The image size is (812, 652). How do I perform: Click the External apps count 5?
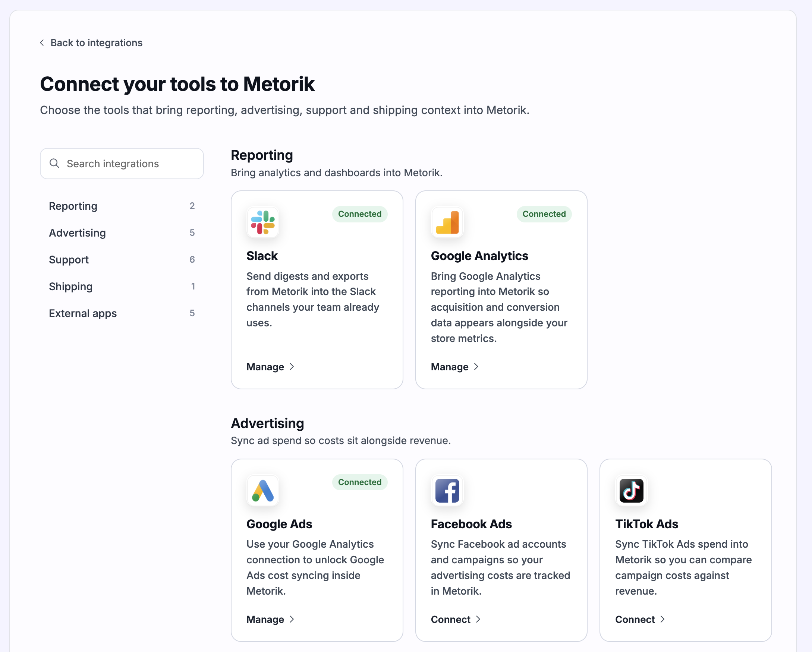(192, 313)
